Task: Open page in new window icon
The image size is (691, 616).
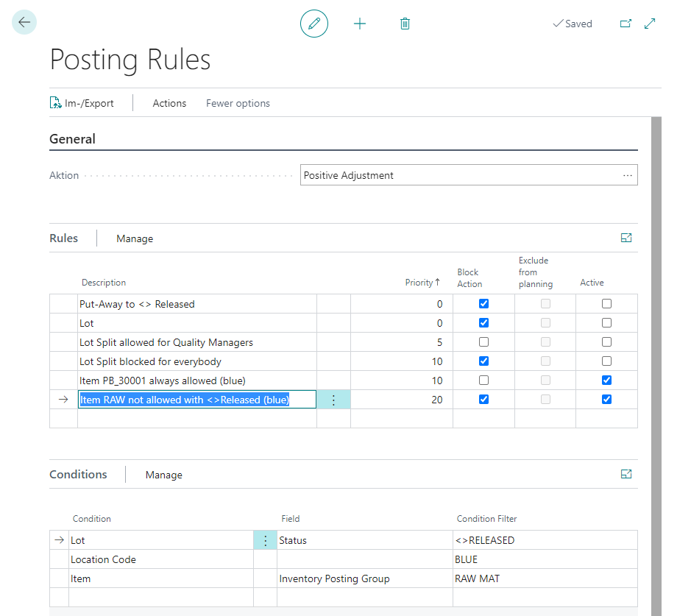Action: [626, 24]
